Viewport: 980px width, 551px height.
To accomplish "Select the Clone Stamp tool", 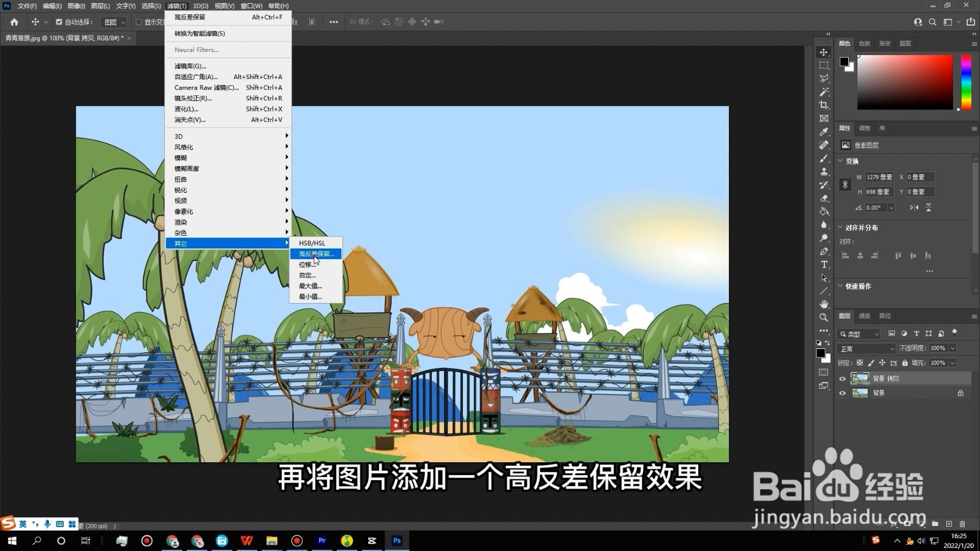I will [x=824, y=171].
